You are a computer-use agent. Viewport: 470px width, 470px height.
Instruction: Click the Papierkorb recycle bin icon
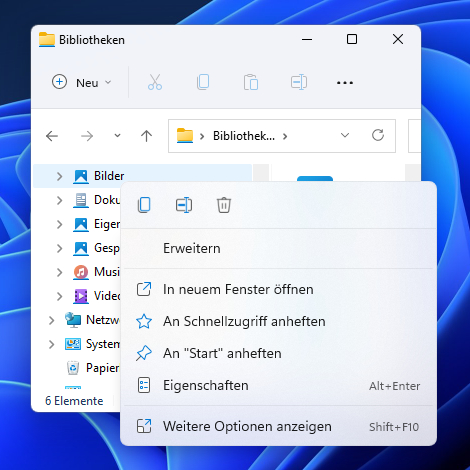click(73, 368)
